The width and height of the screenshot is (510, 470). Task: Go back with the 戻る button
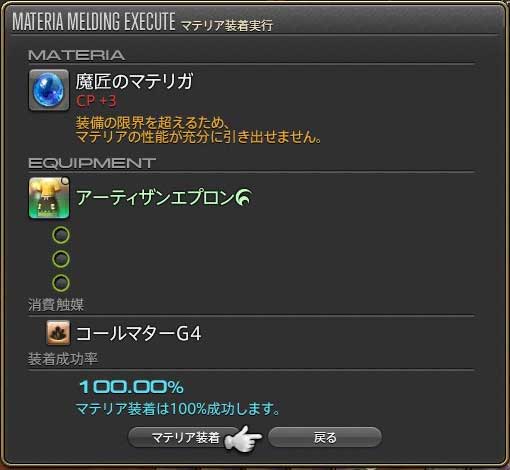pyautogui.click(x=325, y=437)
